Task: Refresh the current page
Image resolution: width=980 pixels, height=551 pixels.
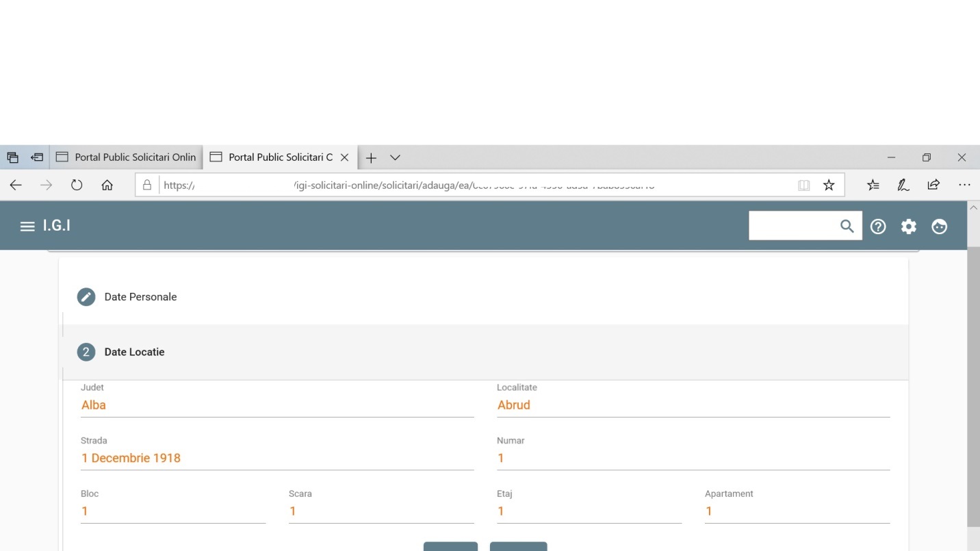Action: (x=77, y=184)
